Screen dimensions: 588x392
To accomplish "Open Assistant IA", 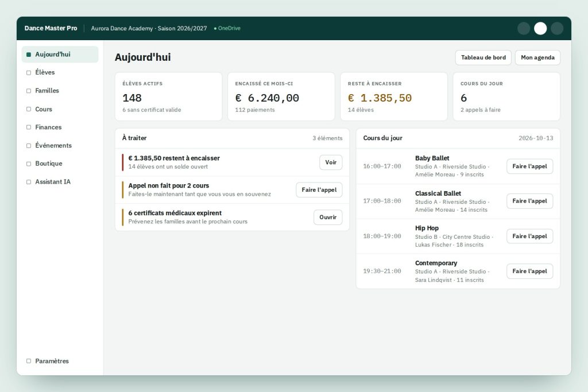I will 60,182.
